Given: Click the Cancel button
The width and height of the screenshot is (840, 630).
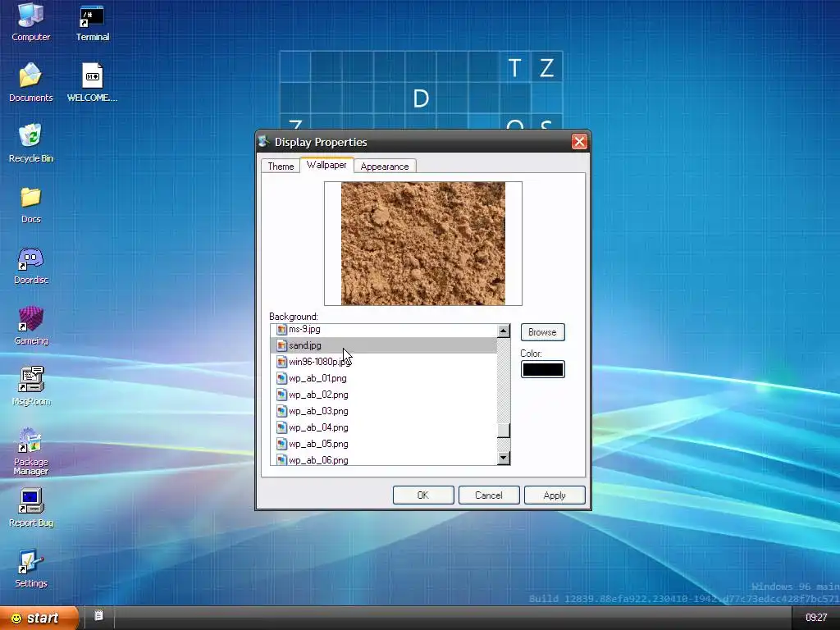Looking at the screenshot, I should click(489, 495).
